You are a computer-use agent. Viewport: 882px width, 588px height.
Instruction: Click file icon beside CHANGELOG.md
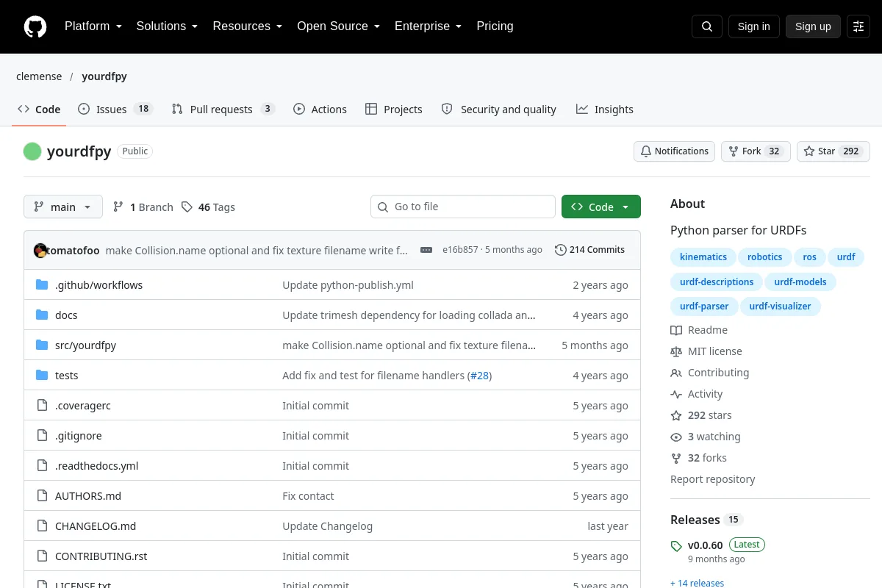(x=42, y=526)
